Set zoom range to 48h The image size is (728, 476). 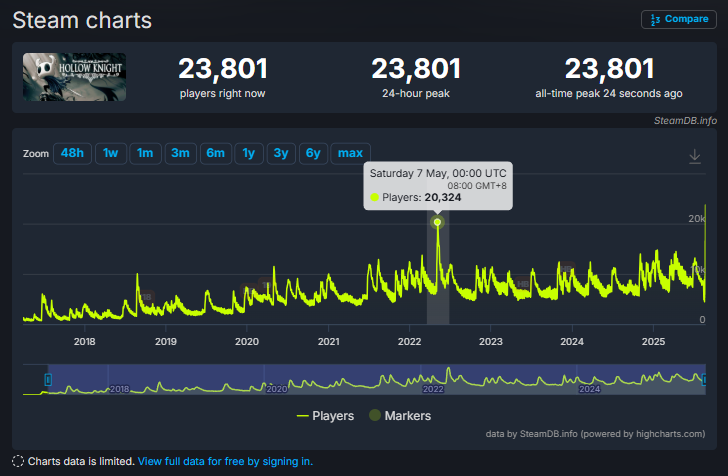(72, 153)
